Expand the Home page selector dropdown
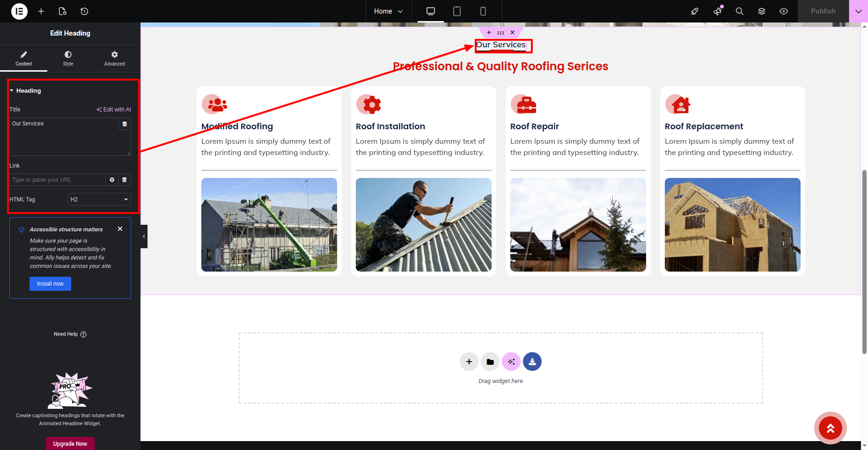The width and height of the screenshot is (868, 450). pos(388,11)
